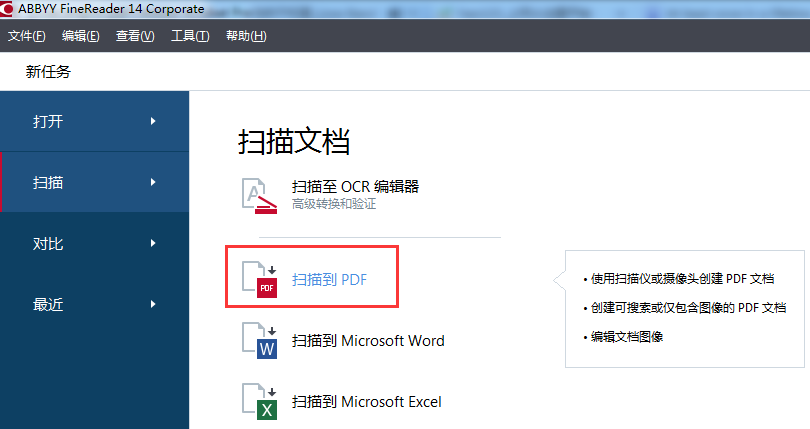This screenshot has width=810, height=429.
Task: Click the scan to PDF icon
Action: click(x=260, y=280)
